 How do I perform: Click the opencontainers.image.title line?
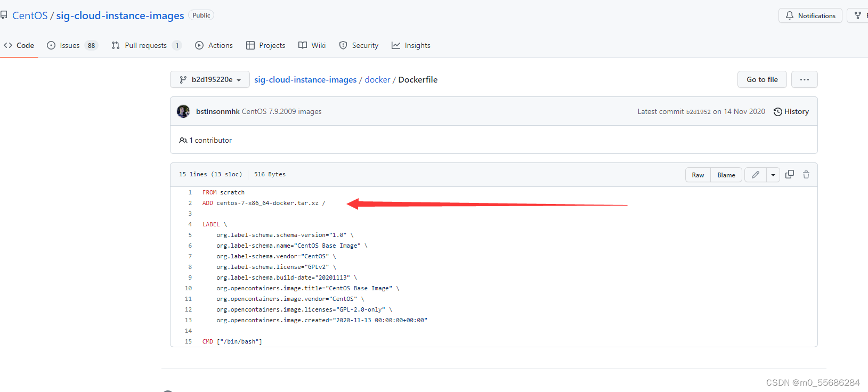pos(308,288)
